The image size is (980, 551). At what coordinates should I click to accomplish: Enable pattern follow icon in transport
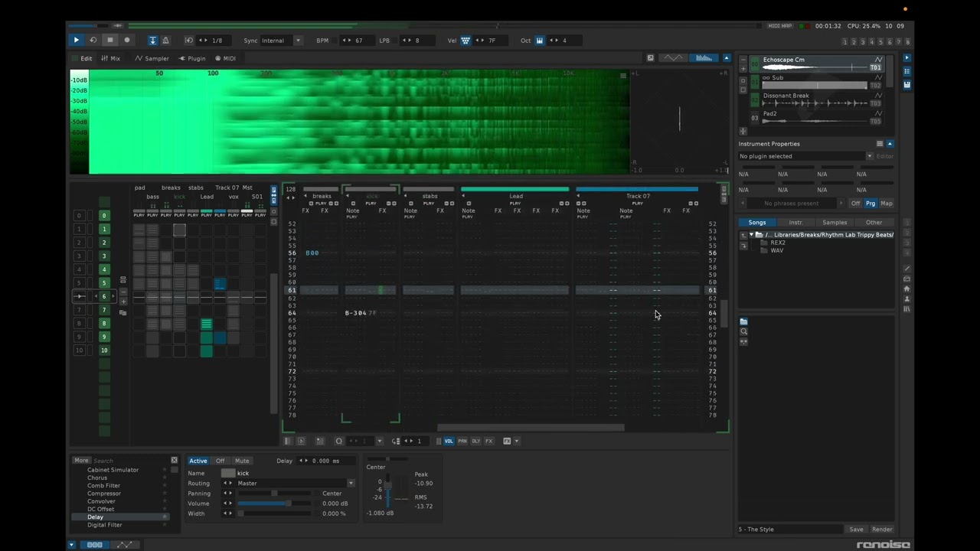point(152,41)
